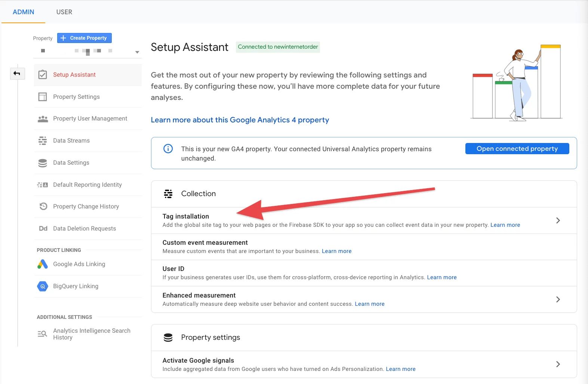Click the woman with bar chart illustration

517,83
